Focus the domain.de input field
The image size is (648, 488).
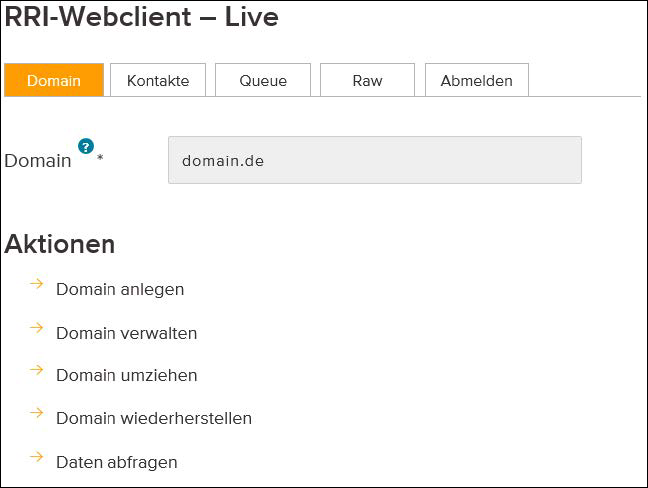[375, 160]
